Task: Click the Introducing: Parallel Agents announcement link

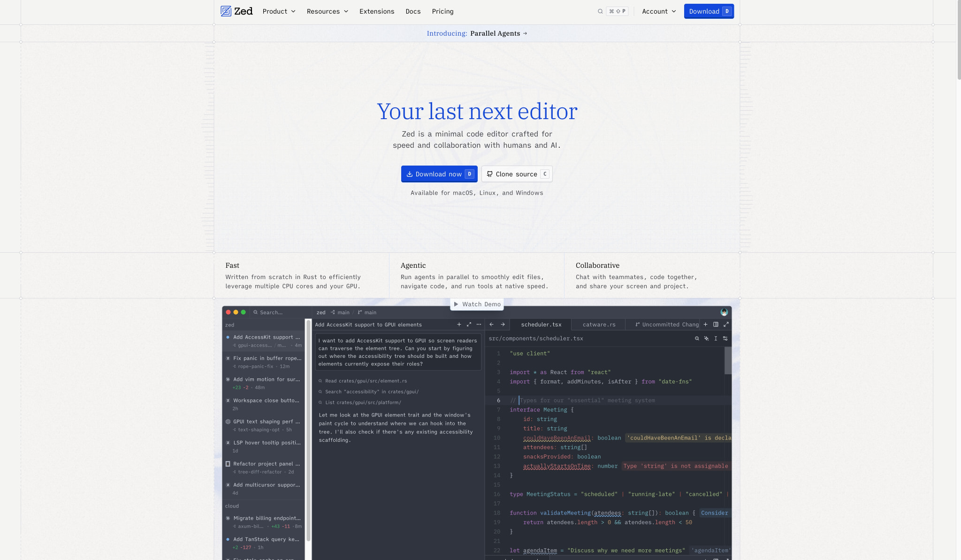Action: (x=477, y=33)
